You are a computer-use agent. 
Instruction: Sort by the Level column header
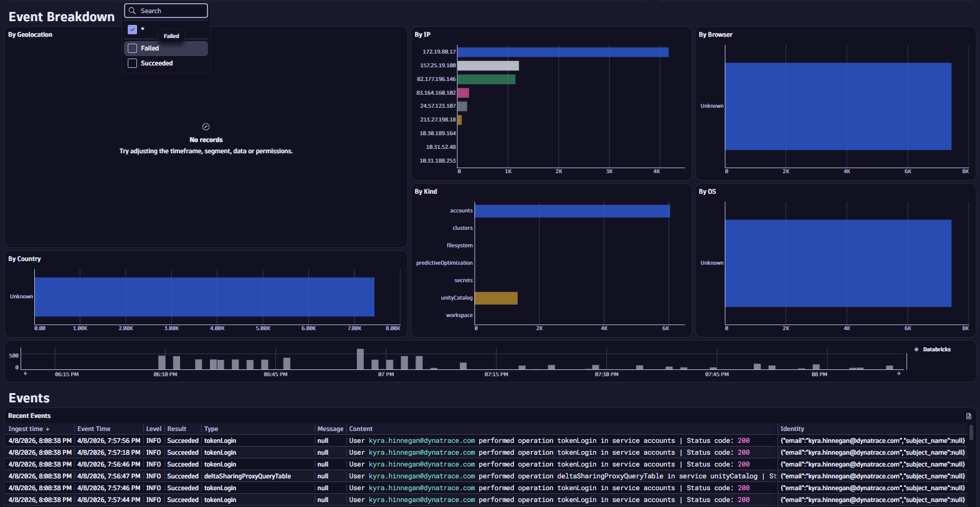point(153,429)
